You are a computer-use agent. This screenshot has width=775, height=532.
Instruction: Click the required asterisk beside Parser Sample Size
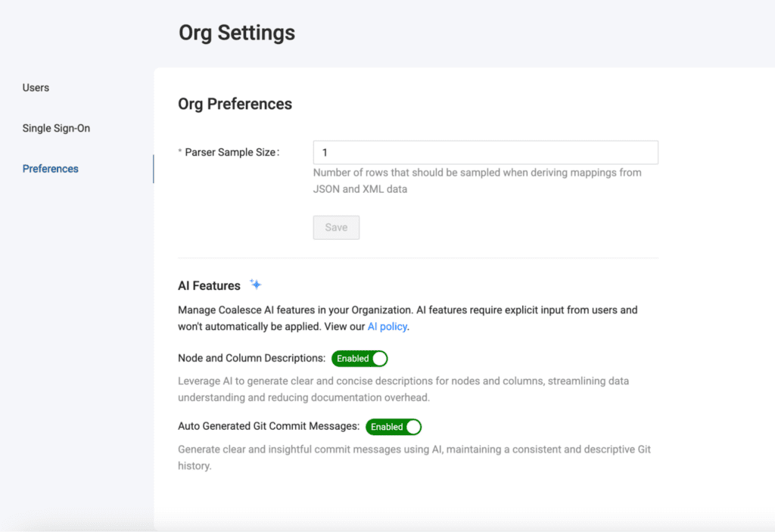click(x=180, y=152)
